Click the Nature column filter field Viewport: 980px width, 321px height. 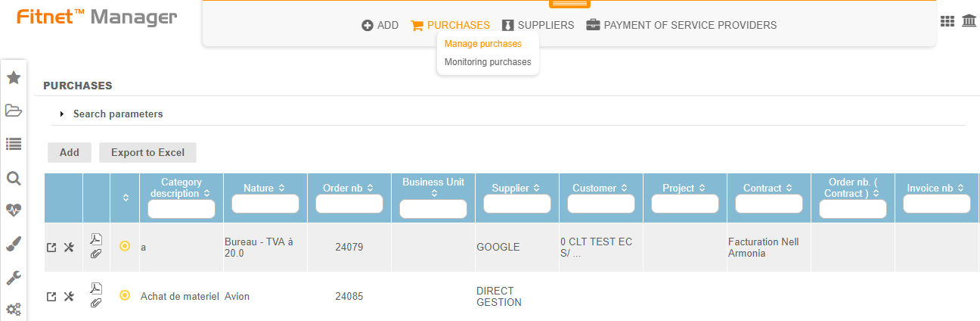[265, 204]
